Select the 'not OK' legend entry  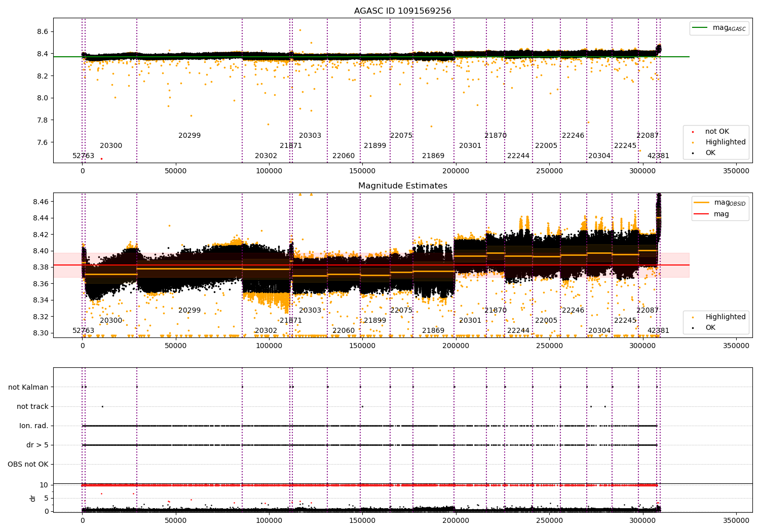(x=717, y=132)
